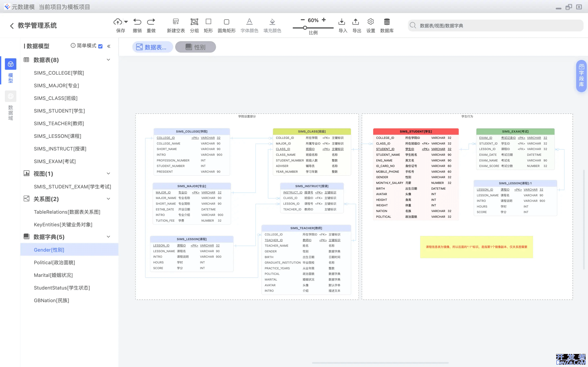Click the Redo arrow icon
588x367 pixels.
coord(151,22)
